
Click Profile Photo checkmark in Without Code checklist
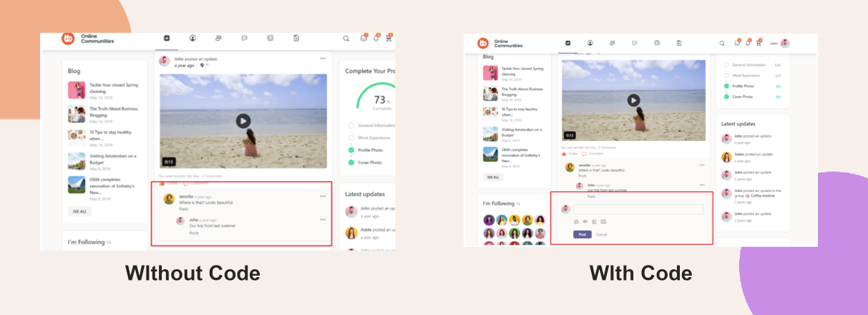point(351,150)
